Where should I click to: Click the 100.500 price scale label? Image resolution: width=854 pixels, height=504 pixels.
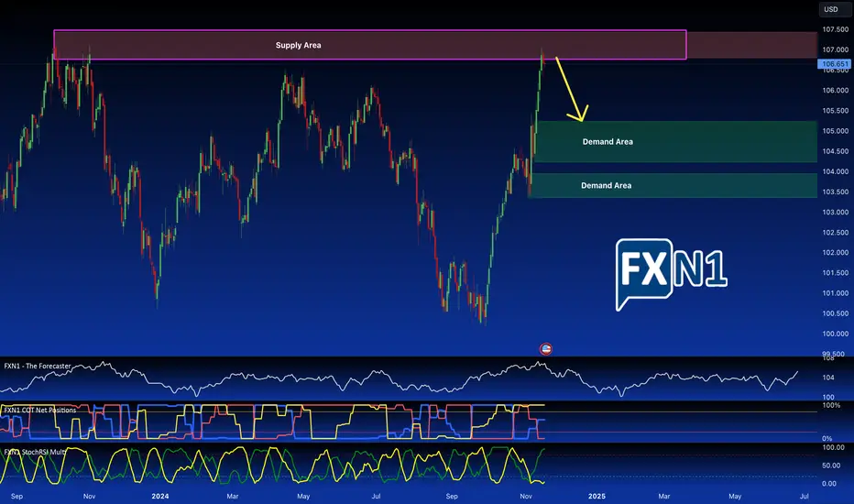click(836, 313)
